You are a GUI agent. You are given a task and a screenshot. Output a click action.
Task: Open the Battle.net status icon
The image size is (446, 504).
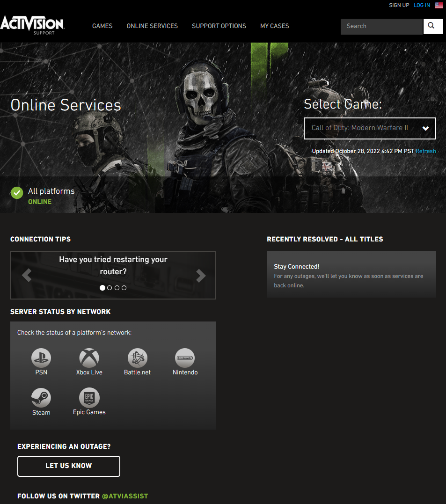click(x=137, y=358)
